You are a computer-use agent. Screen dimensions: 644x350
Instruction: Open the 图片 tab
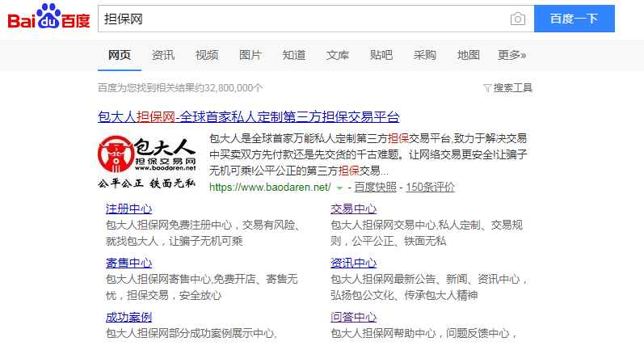tap(250, 55)
